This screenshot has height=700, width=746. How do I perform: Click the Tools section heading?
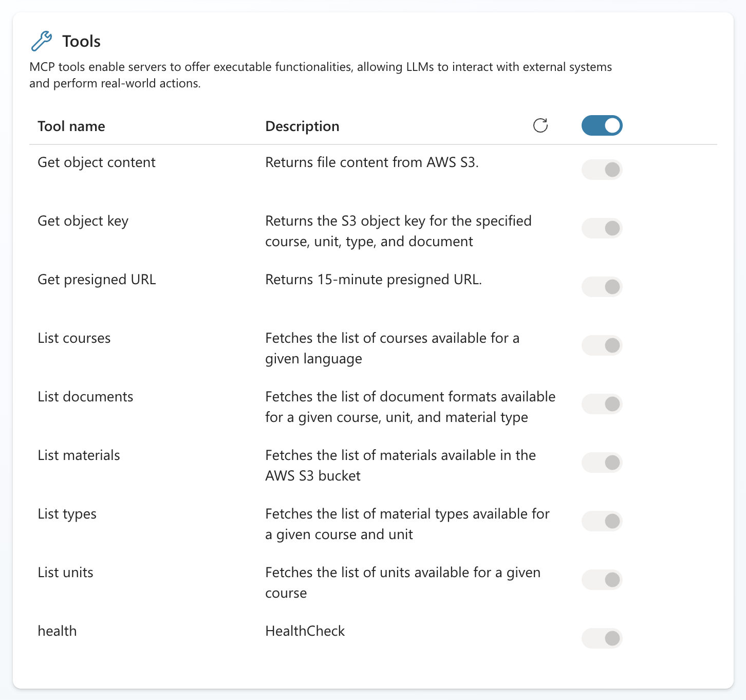pos(81,41)
